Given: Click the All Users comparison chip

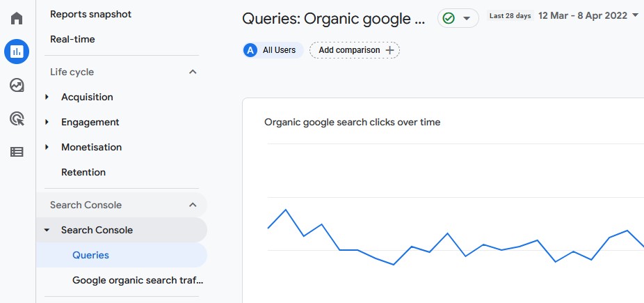Looking at the screenshot, I should click(x=273, y=50).
